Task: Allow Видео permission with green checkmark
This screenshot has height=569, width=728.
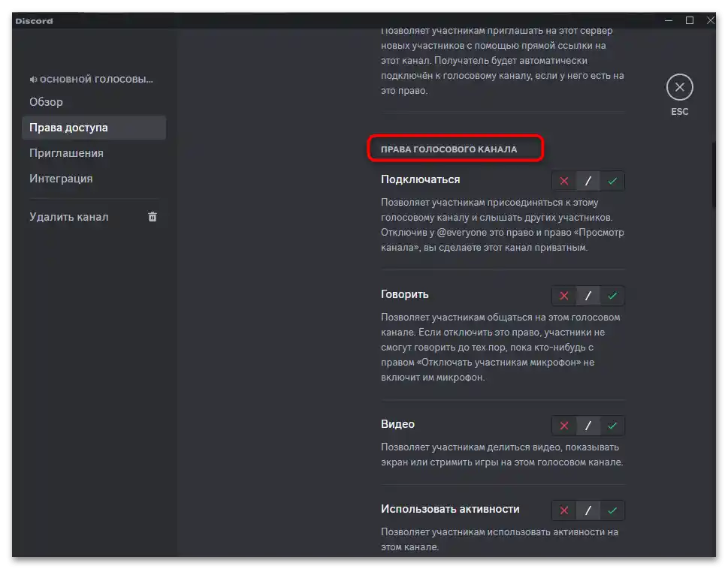Action: 612,425
